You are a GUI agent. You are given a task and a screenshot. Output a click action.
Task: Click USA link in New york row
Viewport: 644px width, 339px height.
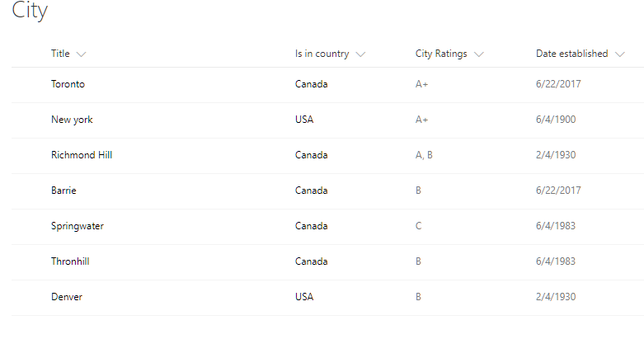[x=304, y=120]
